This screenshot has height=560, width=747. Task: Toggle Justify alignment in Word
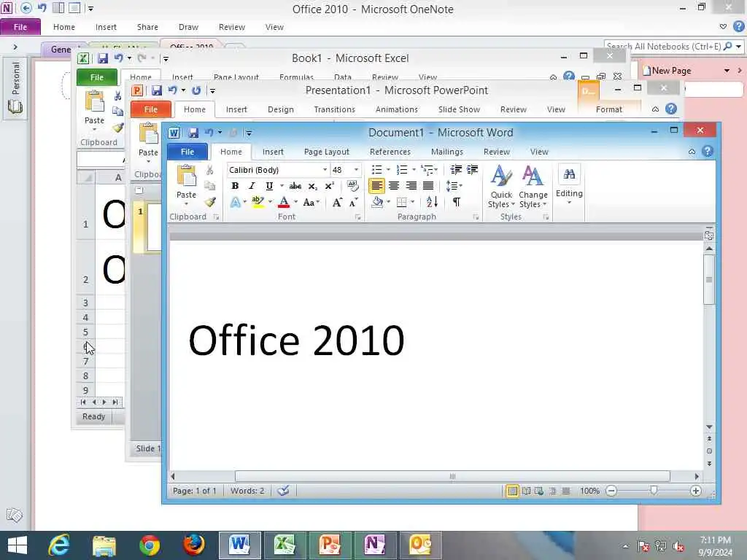pos(428,186)
